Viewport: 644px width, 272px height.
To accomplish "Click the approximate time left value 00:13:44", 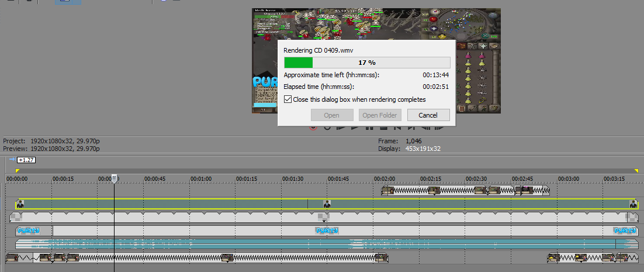I will tap(436, 75).
